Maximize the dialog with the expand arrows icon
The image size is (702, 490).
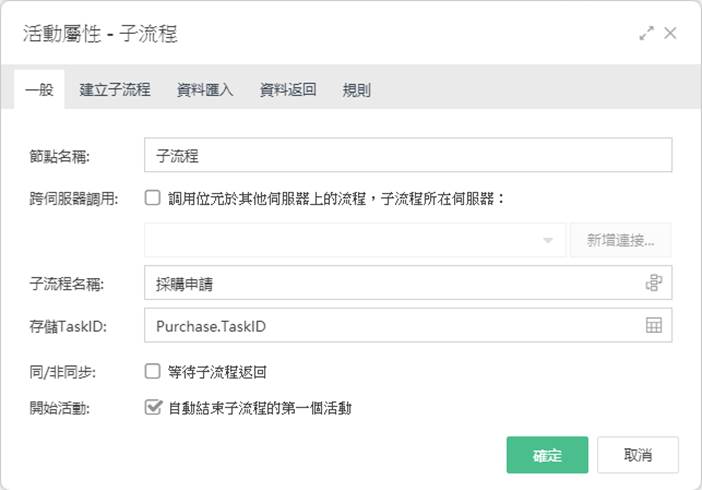click(646, 33)
